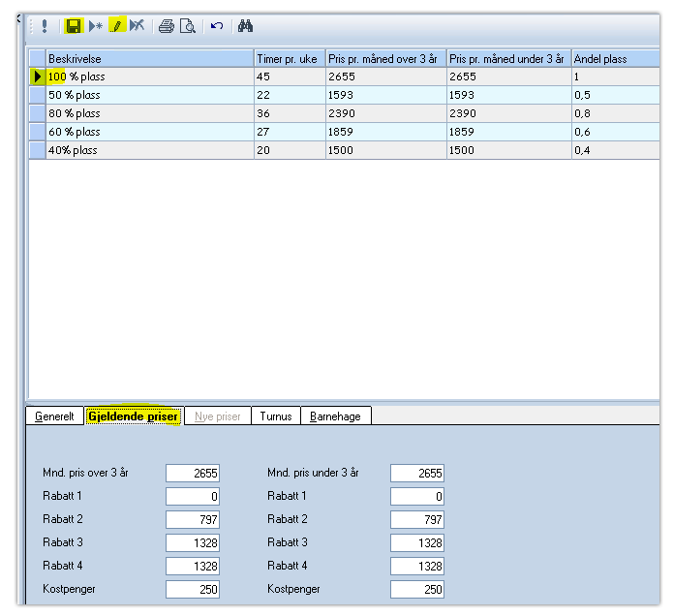
Task: Switch to the Turnus tab
Action: (276, 416)
